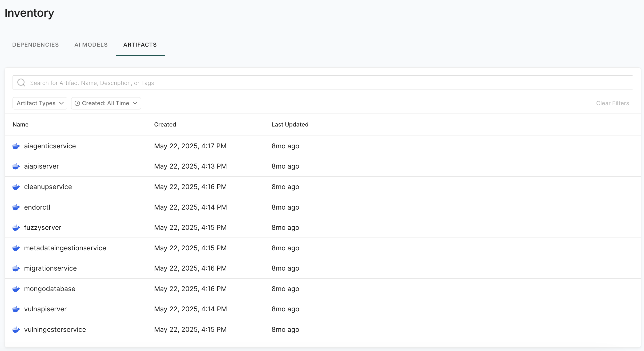This screenshot has height=351, width=644.
Task: Open the vulningesterservice artifact row
Action: click(55, 329)
